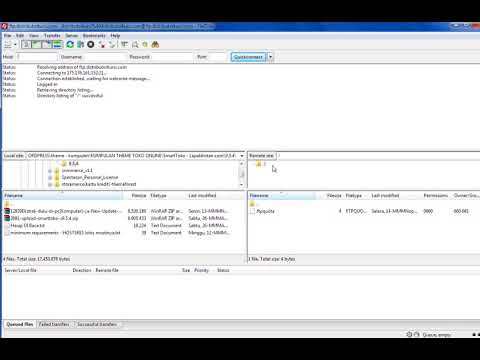Select root folder in remote site tree
The image size is (480, 360).
click(x=261, y=164)
